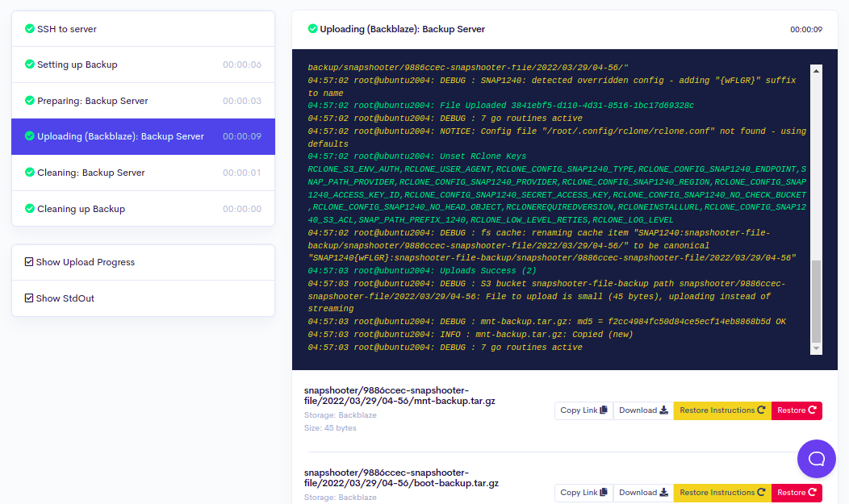Click log line 'Unset RClone Keys'
The image size is (849, 504).
(x=483, y=156)
